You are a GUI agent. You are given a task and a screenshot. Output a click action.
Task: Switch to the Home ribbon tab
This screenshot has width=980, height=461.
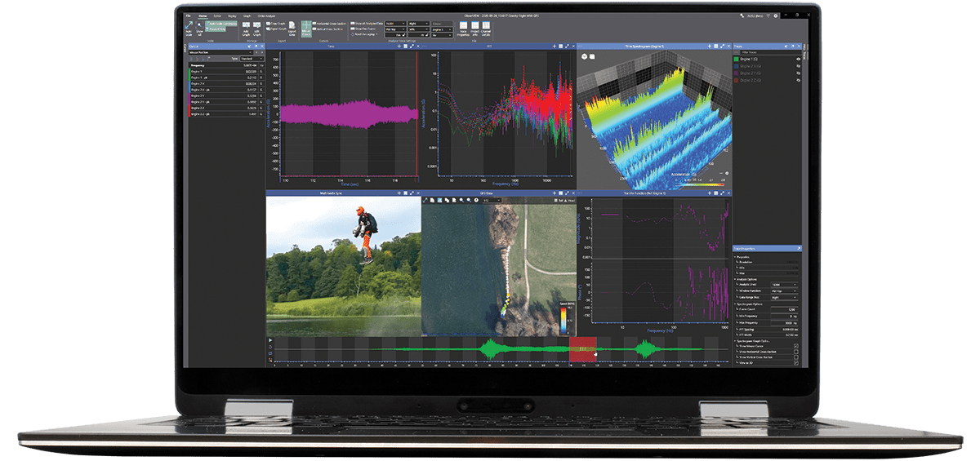coord(203,16)
